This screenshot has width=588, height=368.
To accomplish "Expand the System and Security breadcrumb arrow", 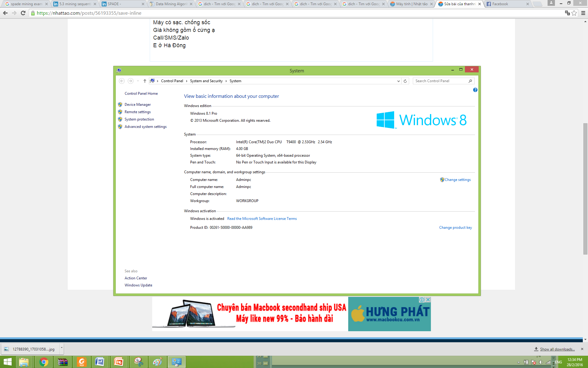I will pos(226,81).
